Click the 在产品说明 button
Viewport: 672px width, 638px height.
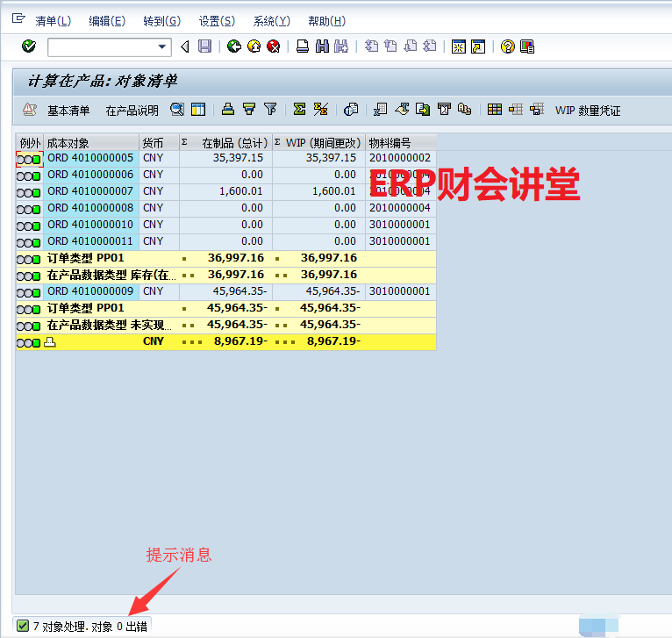coord(132,111)
